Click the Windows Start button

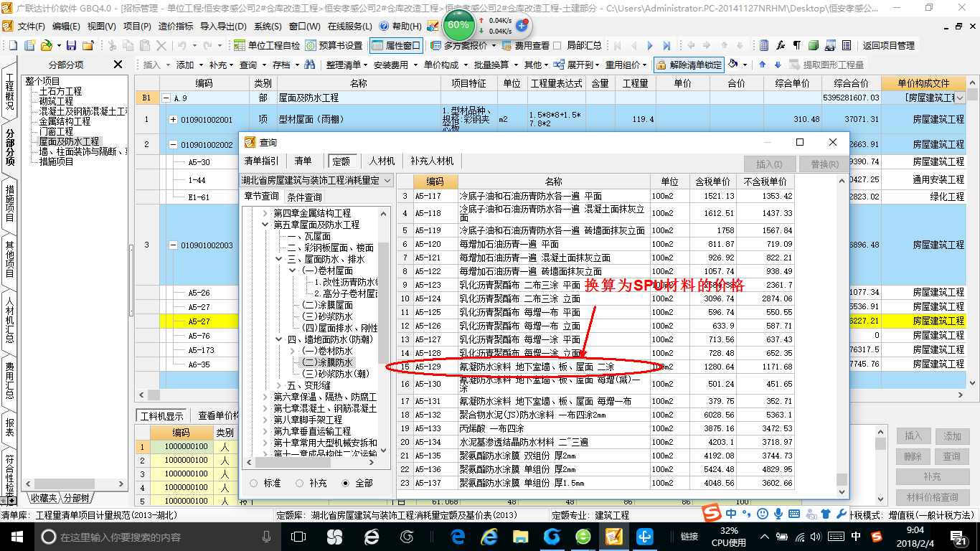coord(16,537)
